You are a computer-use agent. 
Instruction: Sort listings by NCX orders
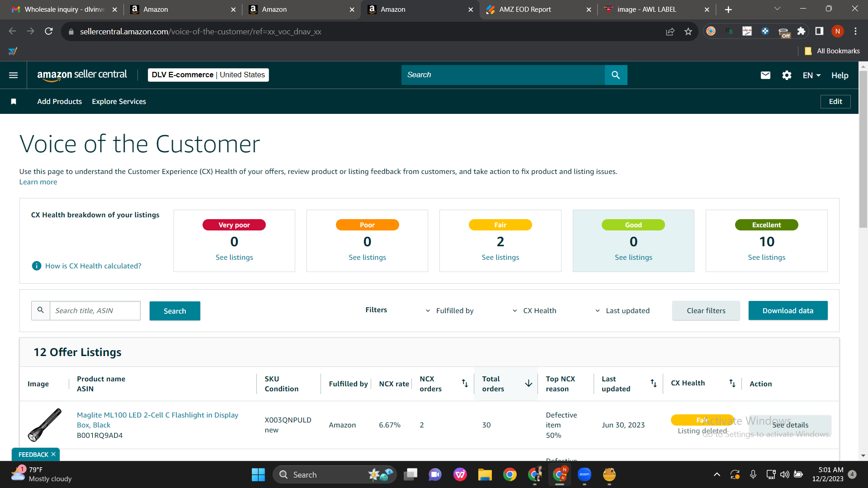click(x=465, y=384)
